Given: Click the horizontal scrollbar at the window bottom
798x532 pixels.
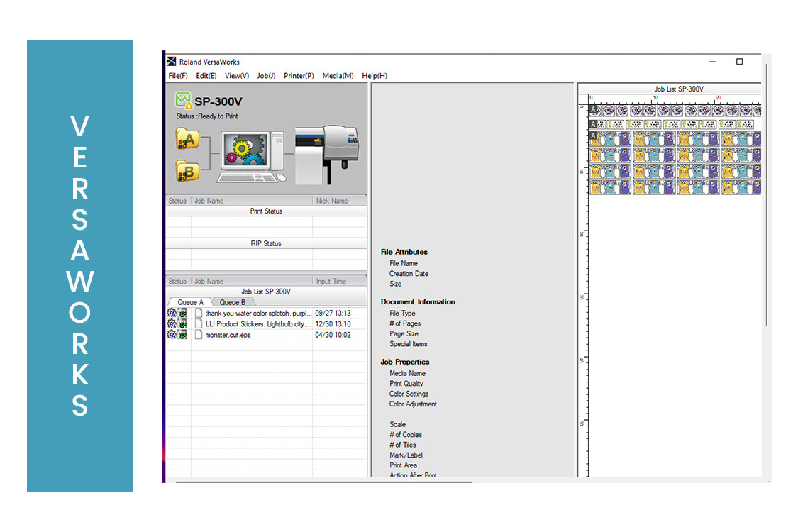Looking at the screenshot, I should (x=323, y=482).
